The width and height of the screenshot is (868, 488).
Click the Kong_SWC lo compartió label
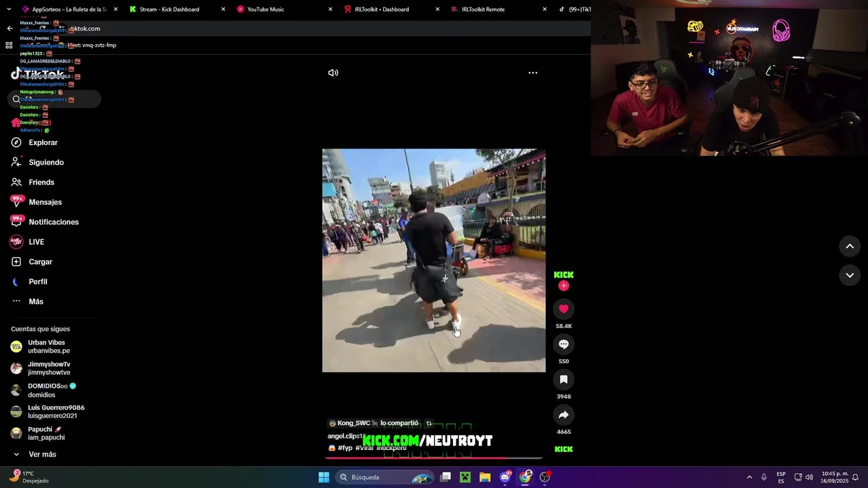[374, 423]
